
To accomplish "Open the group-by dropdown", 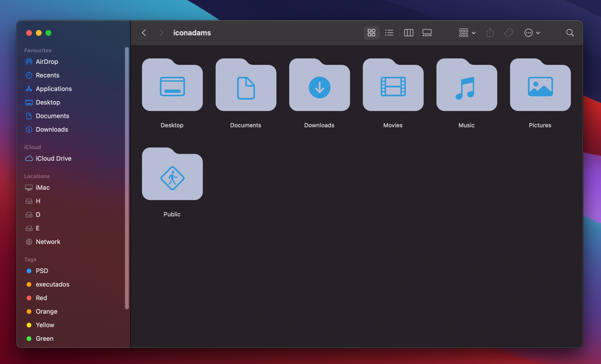I will coord(467,33).
